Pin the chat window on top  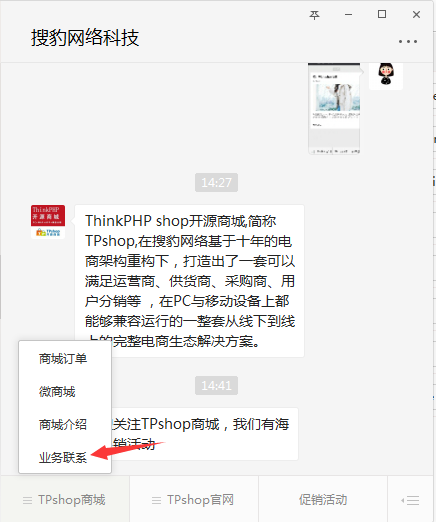click(314, 15)
